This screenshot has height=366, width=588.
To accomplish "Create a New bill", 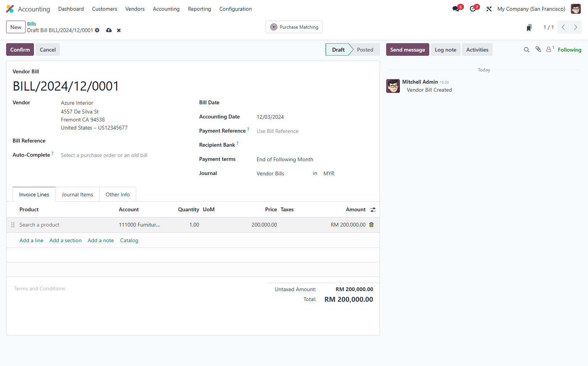I will (16, 27).
